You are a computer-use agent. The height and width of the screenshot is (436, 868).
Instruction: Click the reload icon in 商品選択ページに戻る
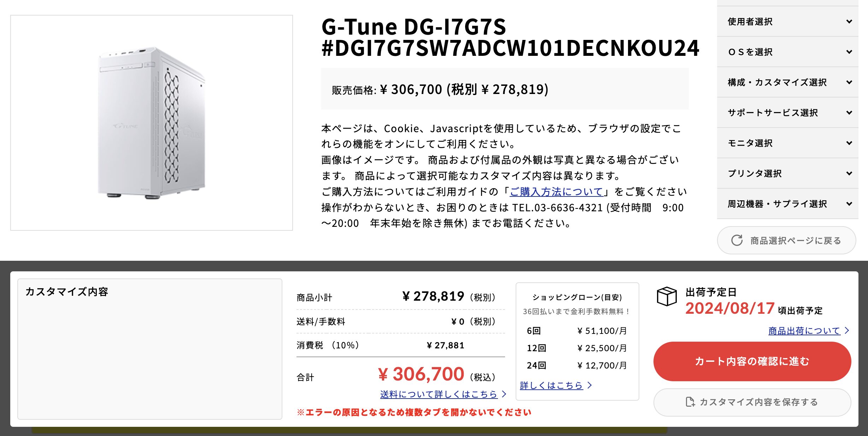click(737, 240)
